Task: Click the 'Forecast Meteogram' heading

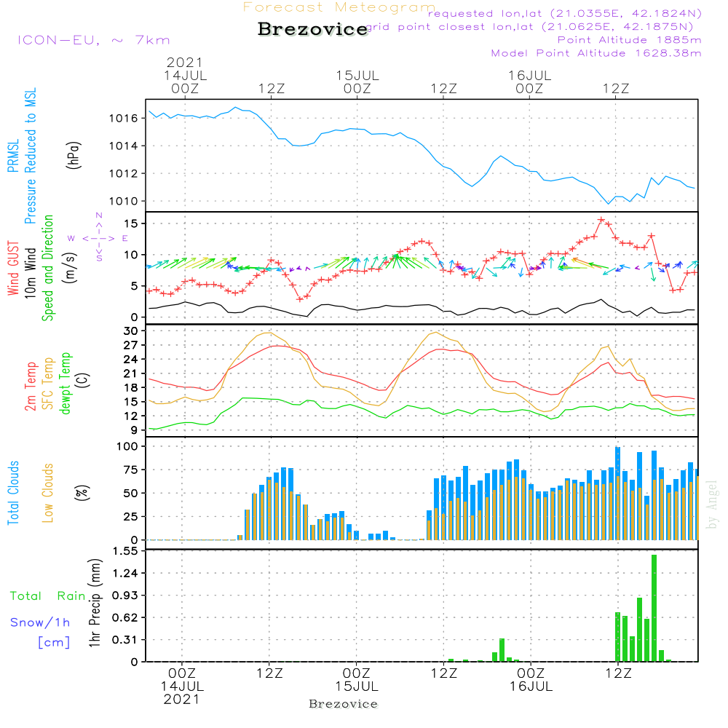Action: click(339, 7)
